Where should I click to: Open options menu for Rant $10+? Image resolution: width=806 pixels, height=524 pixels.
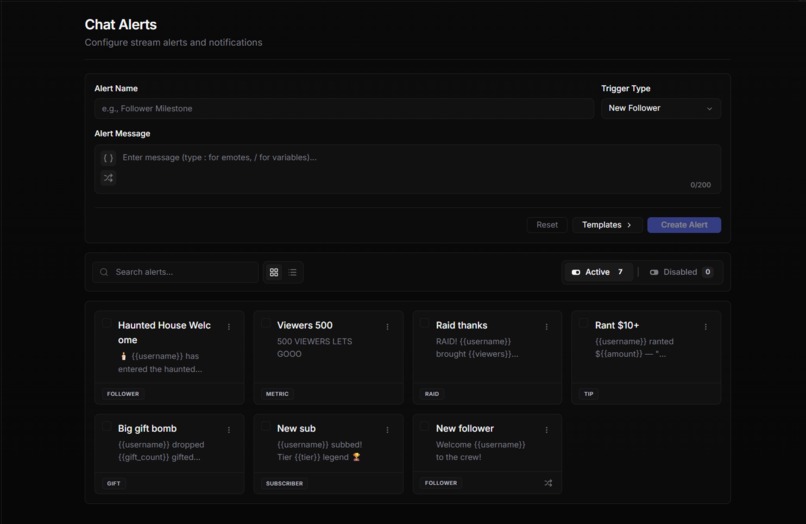point(705,327)
